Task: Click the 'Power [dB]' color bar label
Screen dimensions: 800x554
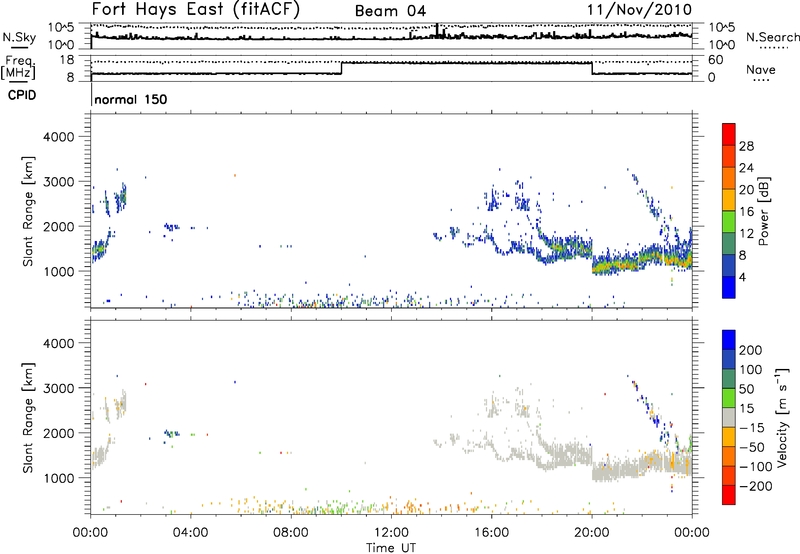Action: [x=763, y=211]
